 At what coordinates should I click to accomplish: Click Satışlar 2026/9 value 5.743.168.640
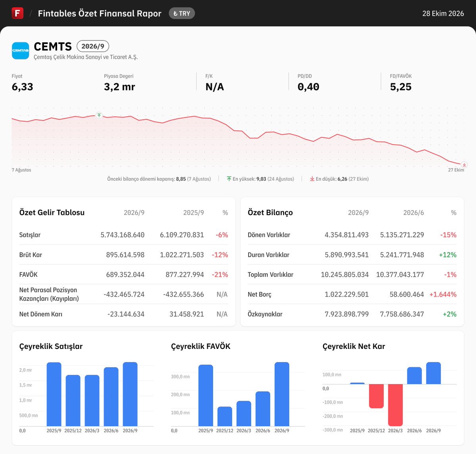(x=123, y=235)
